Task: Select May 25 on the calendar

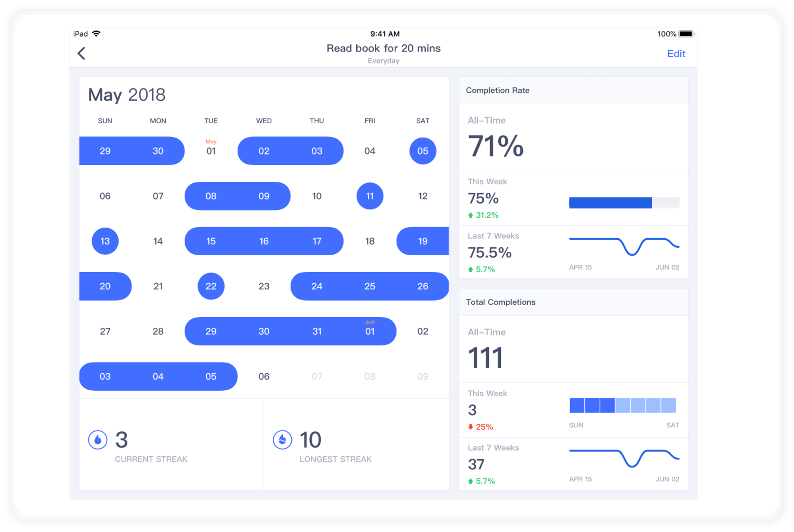Action: pyautogui.click(x=370, y=286)
